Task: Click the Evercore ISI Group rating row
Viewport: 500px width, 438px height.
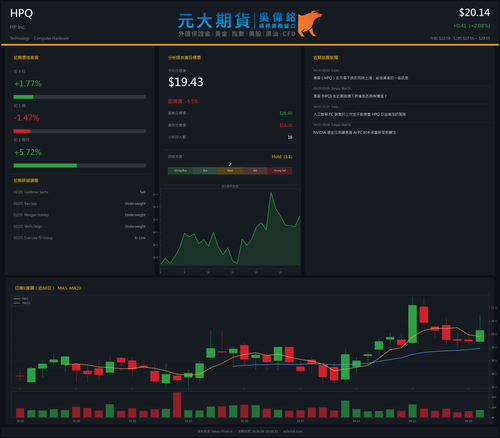Action: coord(79,238)
